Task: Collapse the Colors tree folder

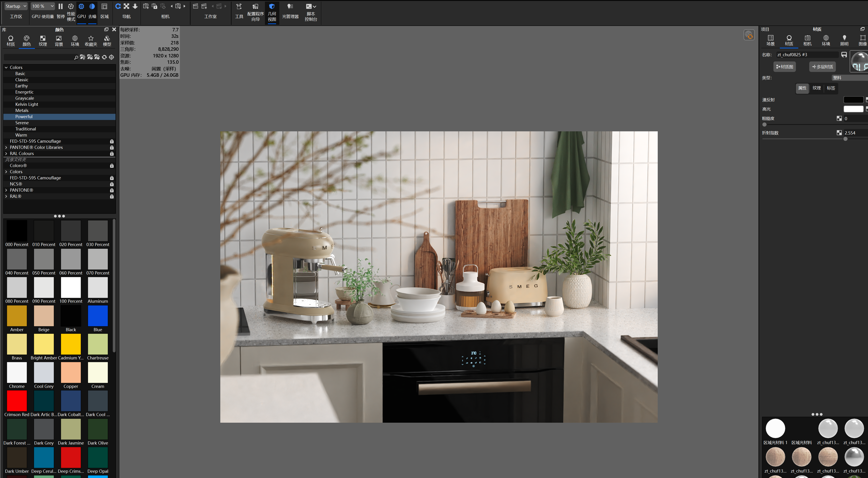Action: coord(6,68)
